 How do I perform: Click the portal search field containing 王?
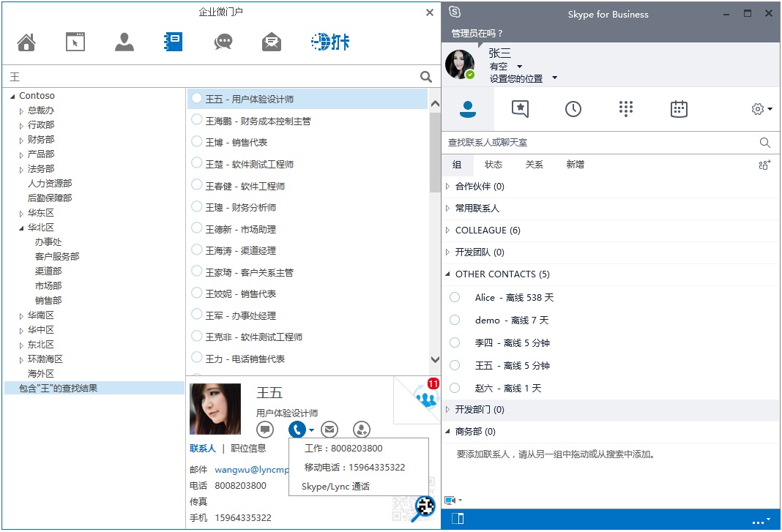pos(212,77)
